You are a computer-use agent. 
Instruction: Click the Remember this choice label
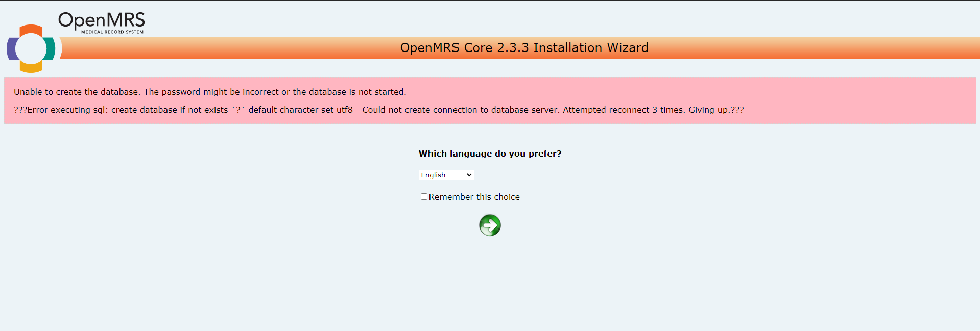(x=474, y=197)
